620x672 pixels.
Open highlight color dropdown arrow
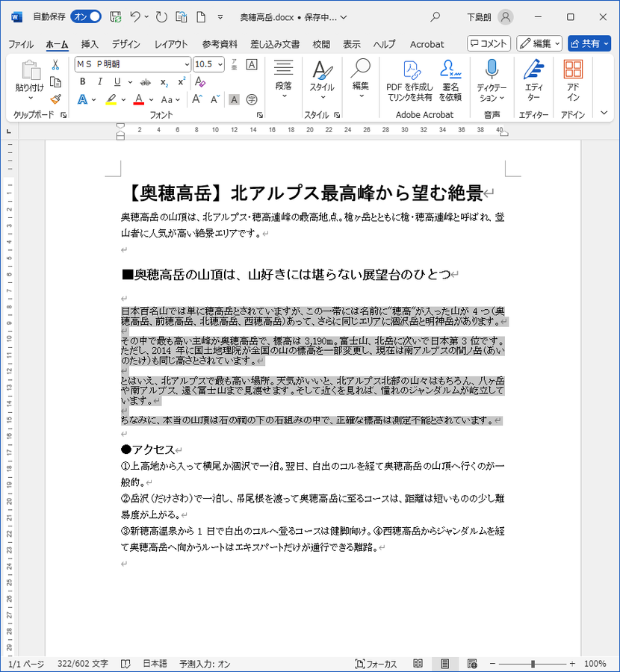[x=123, y=100]
